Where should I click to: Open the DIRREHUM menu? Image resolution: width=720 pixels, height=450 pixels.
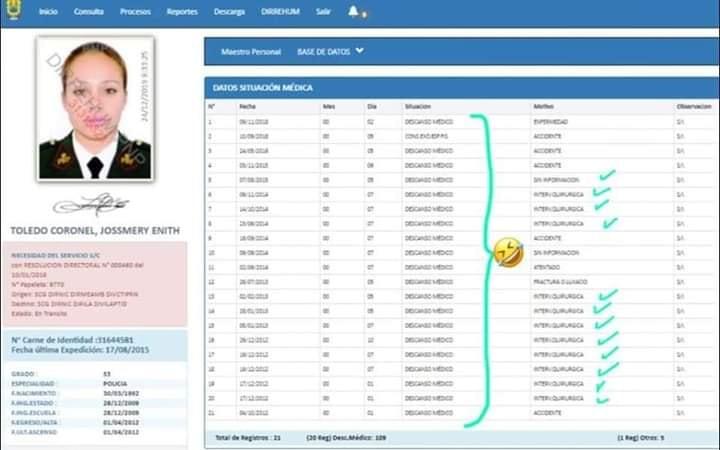(280, 11)
